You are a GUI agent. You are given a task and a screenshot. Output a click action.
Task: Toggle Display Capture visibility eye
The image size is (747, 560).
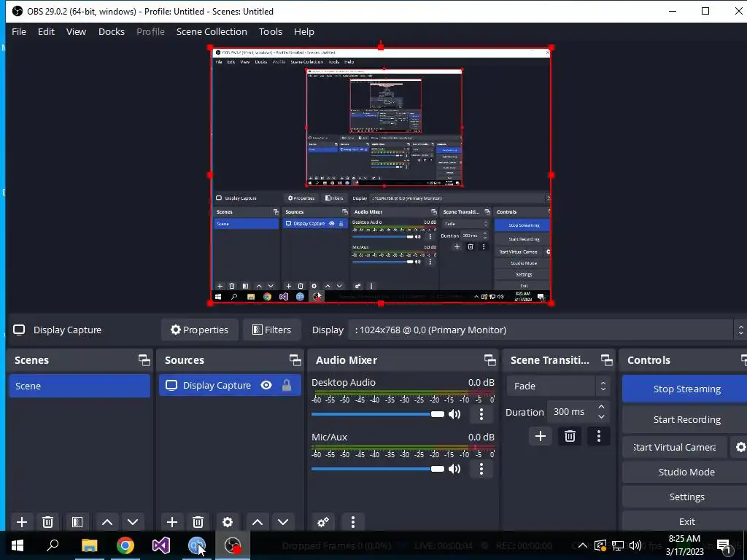pyautogui.click(x=266, y=385)
